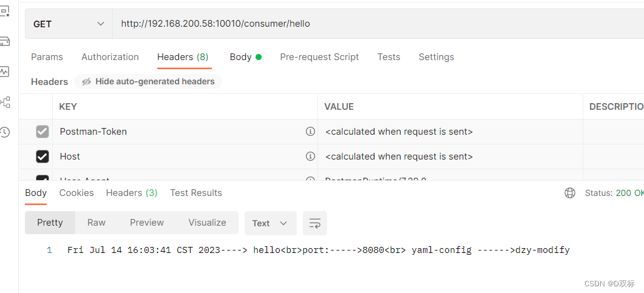Open the response Cookies tab
The width and height of the screenshot is (644, 293).
coord(76,193)
